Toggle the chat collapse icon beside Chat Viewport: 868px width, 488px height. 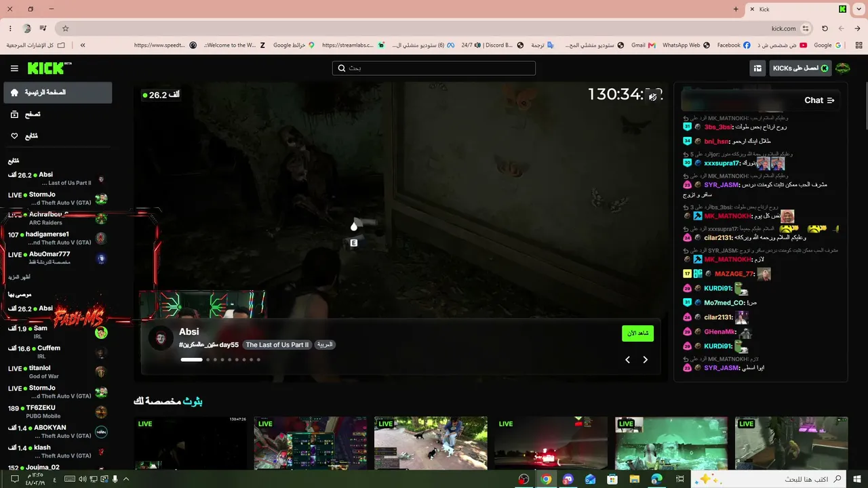[x=831, y=100]
